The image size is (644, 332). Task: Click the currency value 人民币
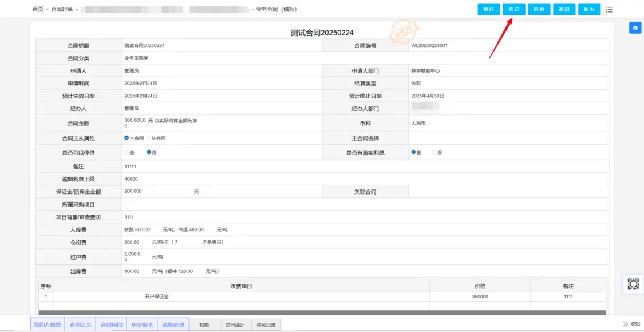coord(418,123)
